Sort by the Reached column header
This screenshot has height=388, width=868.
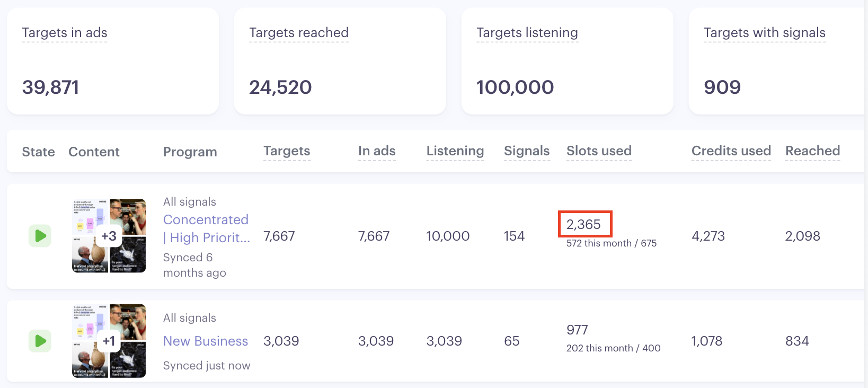812,151
